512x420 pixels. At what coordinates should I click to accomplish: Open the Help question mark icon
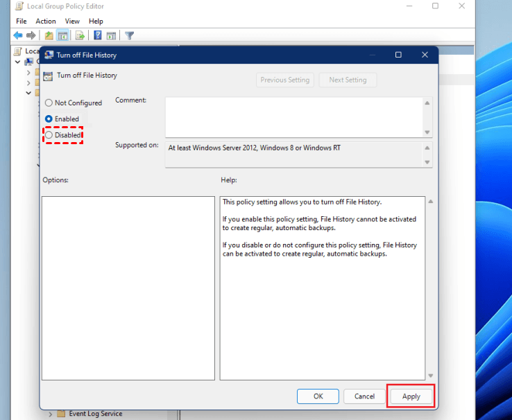pos(98,35)
